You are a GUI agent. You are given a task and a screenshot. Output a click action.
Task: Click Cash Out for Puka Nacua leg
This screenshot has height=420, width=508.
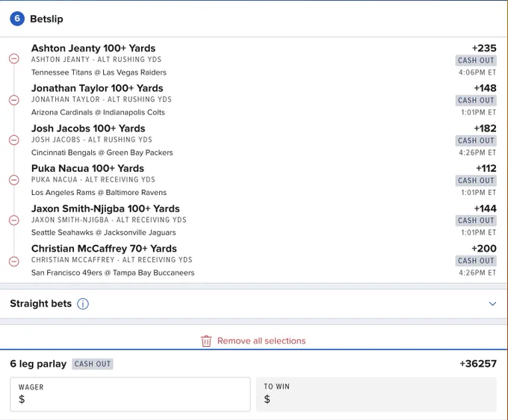coord(476,180)
